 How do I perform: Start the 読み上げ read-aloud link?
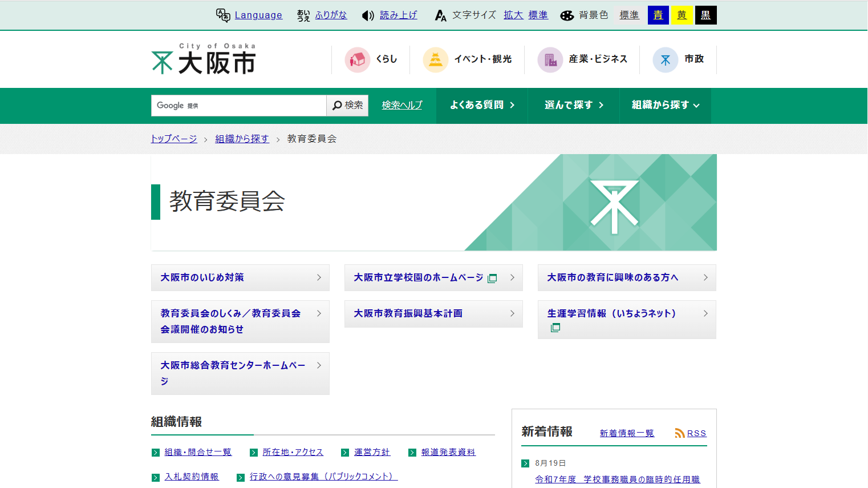click(x=399, y=15)
